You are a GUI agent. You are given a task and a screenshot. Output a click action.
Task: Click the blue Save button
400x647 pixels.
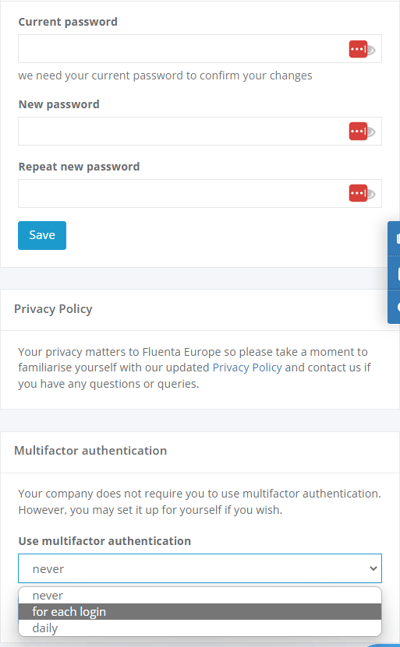(42, 235)
